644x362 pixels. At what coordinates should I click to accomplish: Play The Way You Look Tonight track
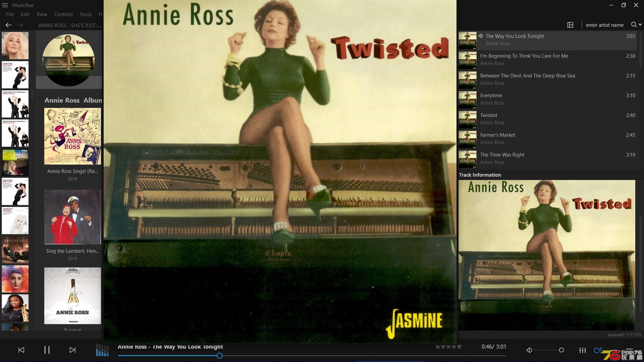tap(547, 40)
